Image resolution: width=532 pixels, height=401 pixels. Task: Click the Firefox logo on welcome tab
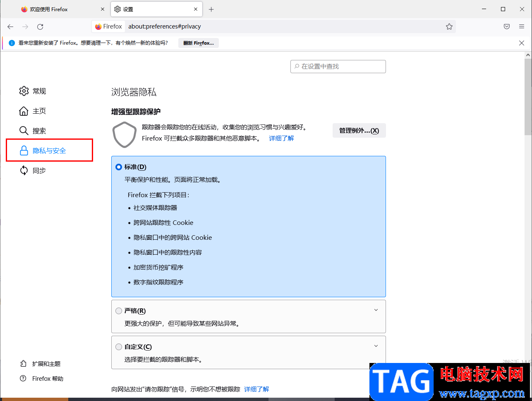point(24,9)
